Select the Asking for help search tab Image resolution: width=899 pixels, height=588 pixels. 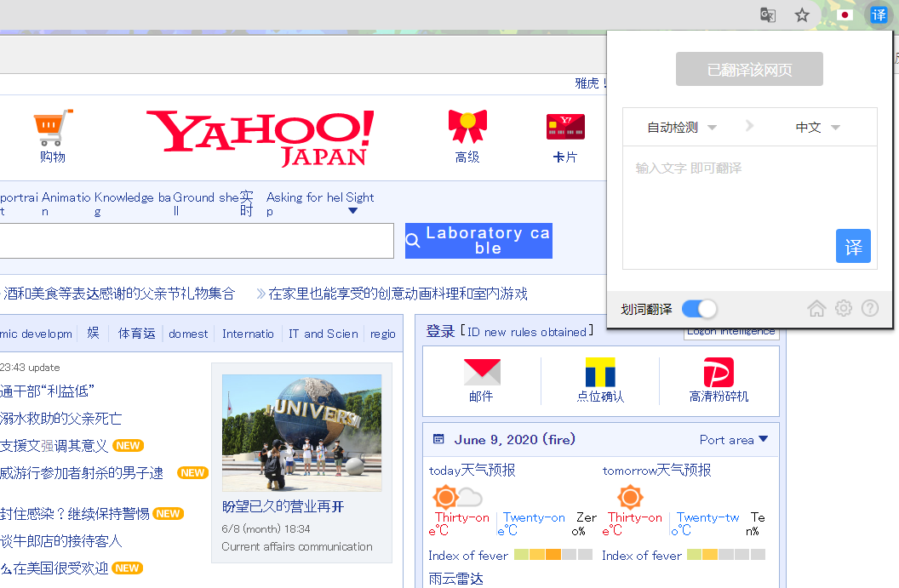click(x=305, y=203)
